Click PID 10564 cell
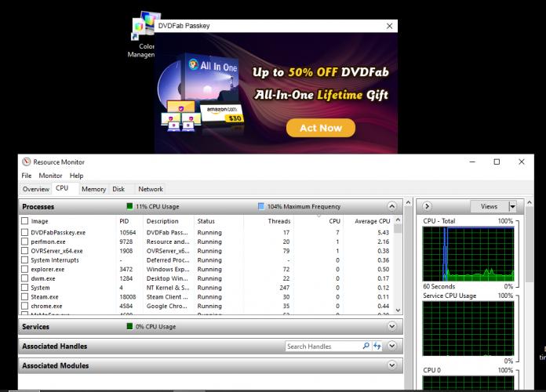The width and height of the screenshot is (546, 392). [x=127, y=232]
